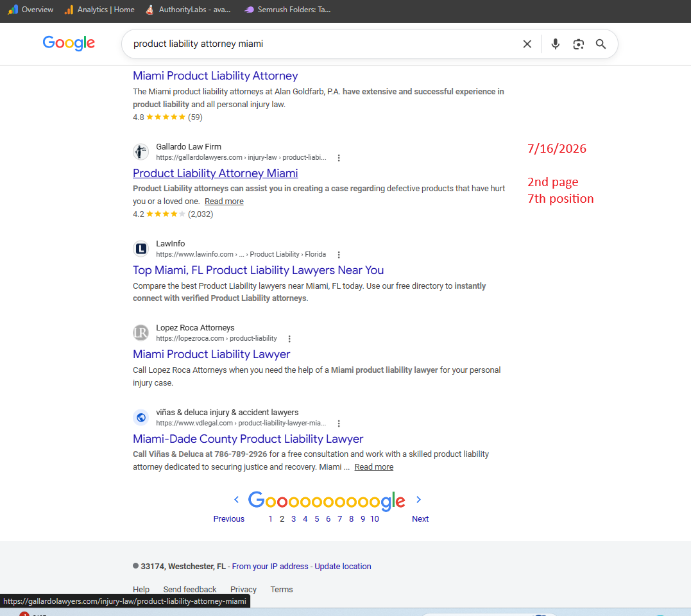Screen dimensions: 691x616
Task: Open three-dot menu for Gallardo Law Firm result
Action: (339, 158)
